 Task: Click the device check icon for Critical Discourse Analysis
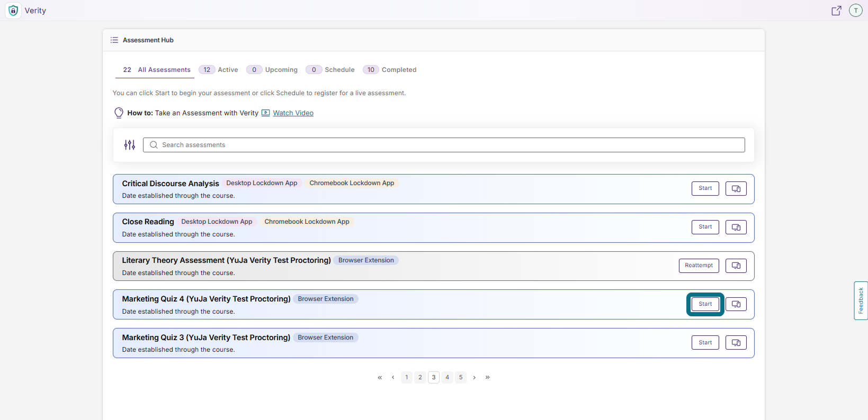(736, 189)
